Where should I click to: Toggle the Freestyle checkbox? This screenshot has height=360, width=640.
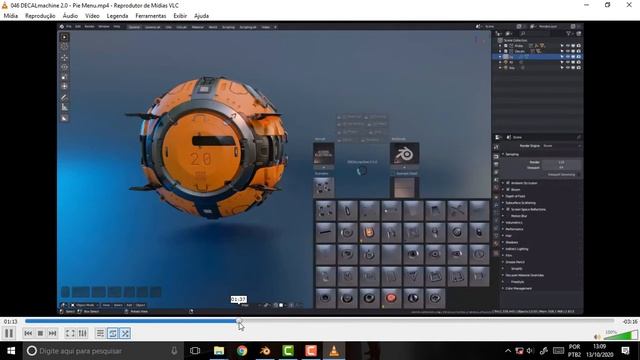[508, 282]
